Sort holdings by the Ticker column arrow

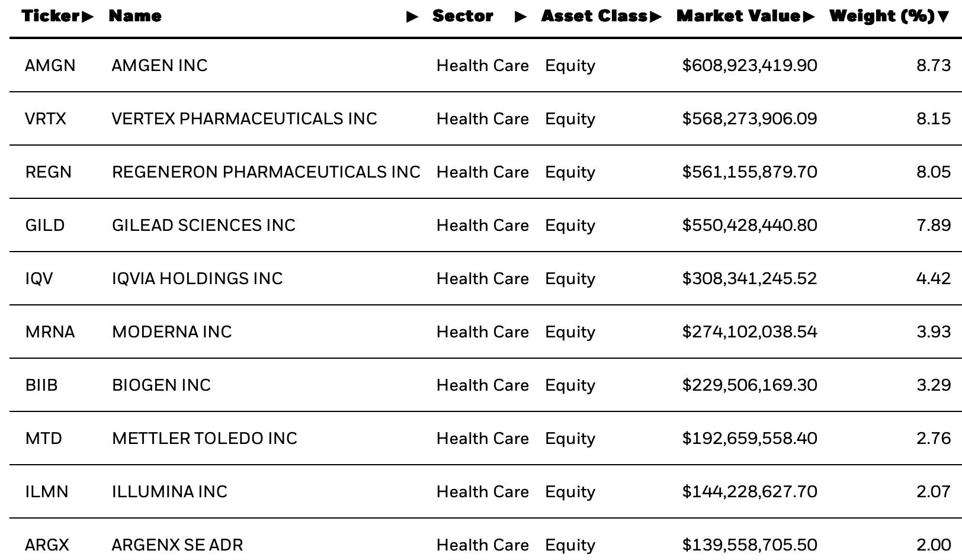coord(88,17)
